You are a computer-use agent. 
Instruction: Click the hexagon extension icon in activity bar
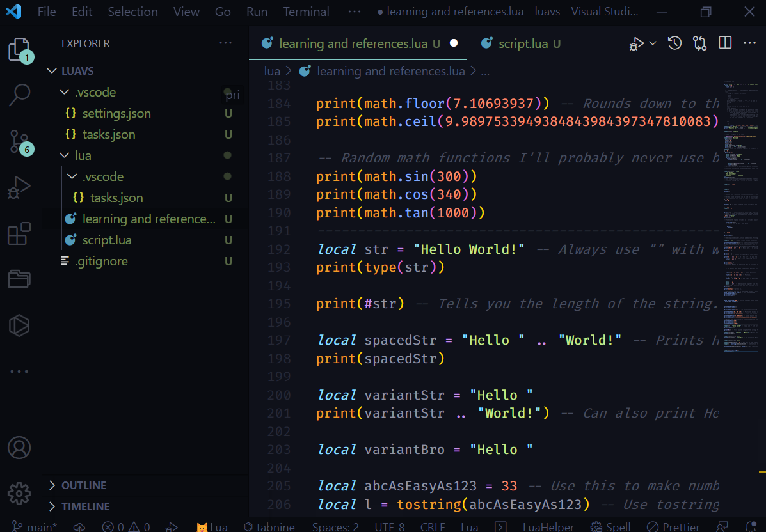(20, 325)
